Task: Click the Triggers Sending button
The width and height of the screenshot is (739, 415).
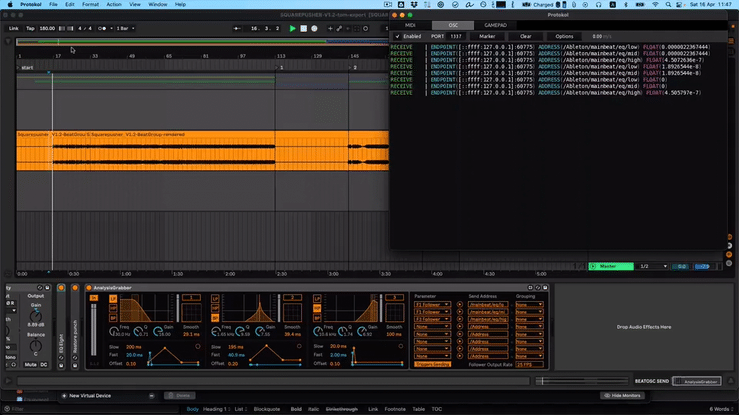Action: click(x=432, y=364)
